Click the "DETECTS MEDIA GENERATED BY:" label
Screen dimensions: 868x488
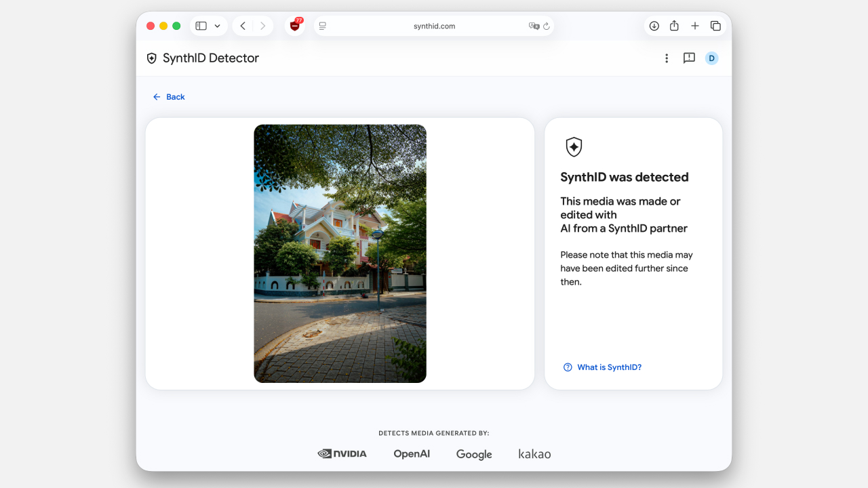434,433
